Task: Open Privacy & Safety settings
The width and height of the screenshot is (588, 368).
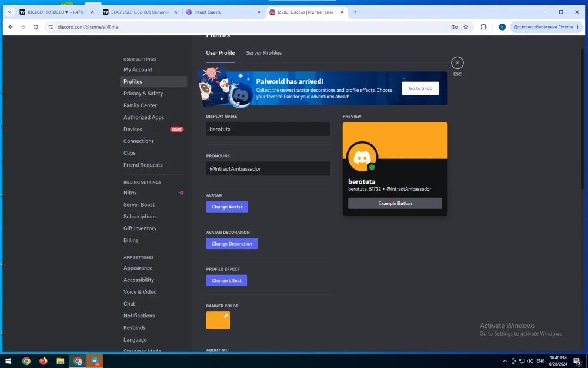Action: click(x=153, y=94)
